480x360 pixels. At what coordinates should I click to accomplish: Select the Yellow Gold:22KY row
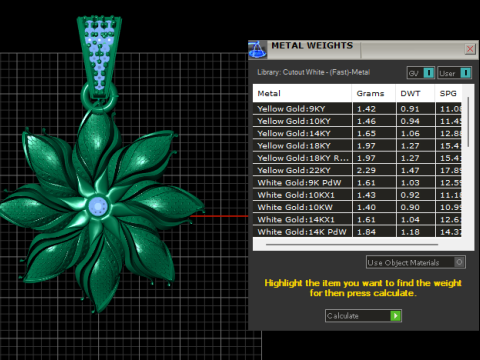tap(357, 170)
